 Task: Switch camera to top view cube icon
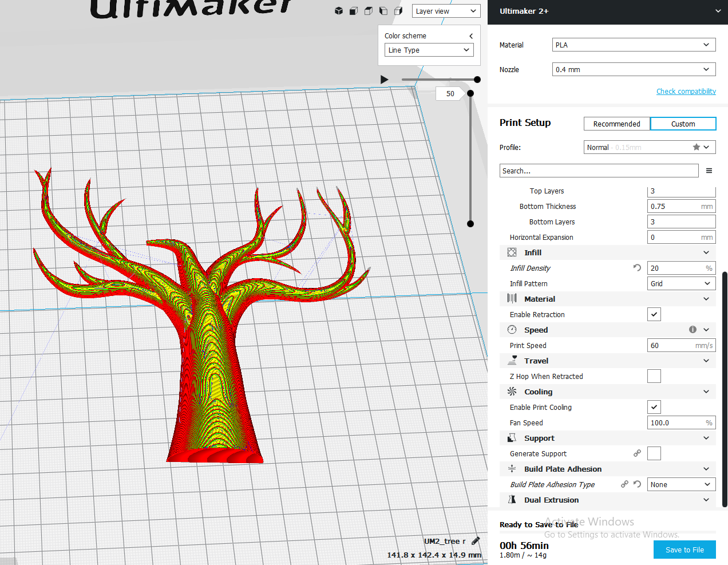coord(369,11)
